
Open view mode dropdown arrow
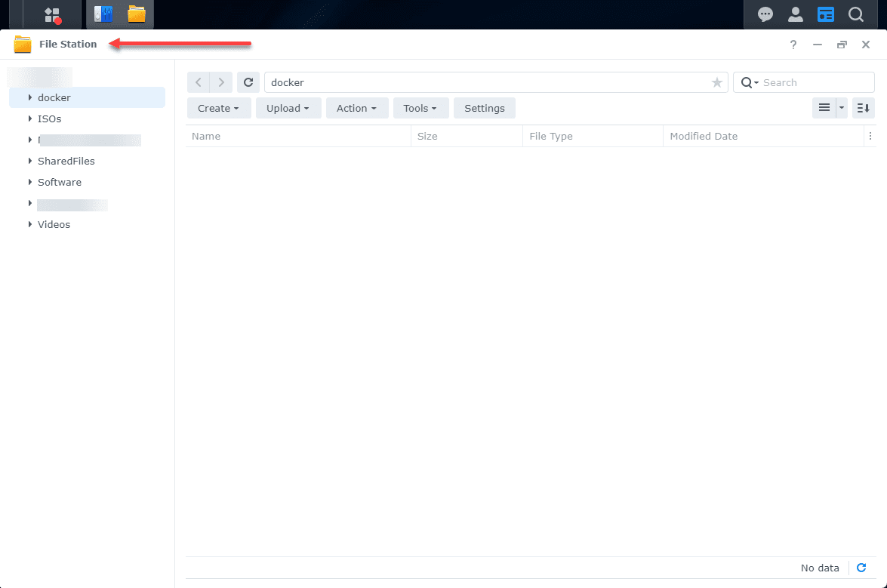coord(842,107)
